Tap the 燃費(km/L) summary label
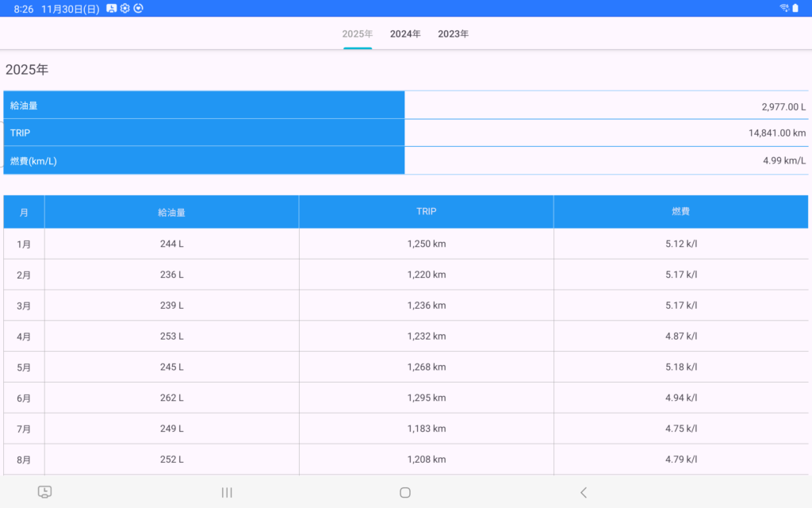Image resolution: width=812 pixels, height=508 pixels. (34, 160)
